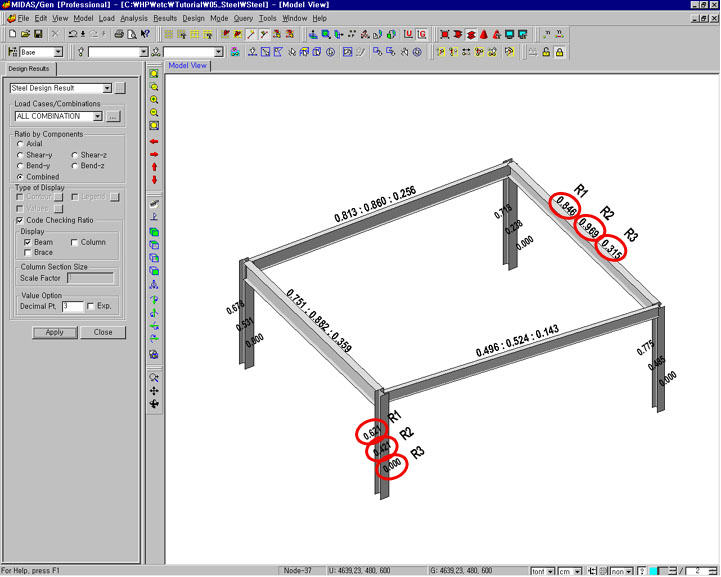Open the Design menu
The width and height of the screenshot is (721, 577).
coord(193,18)
